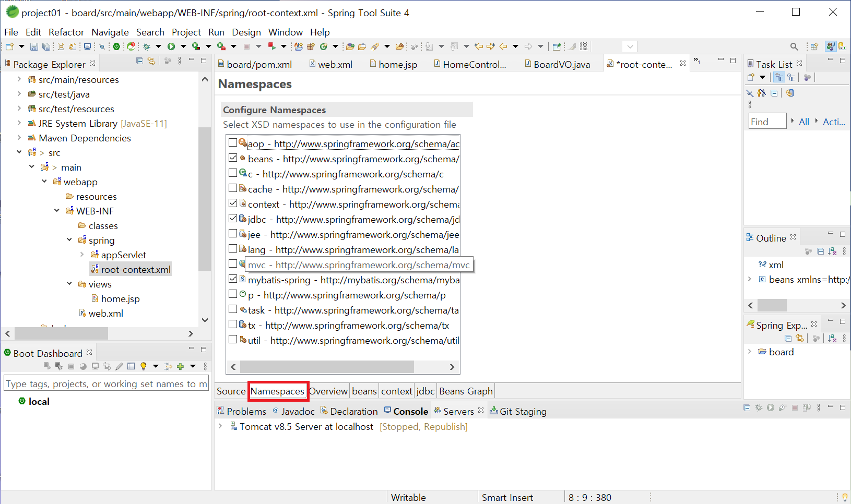Click the yellow light bulb icon in Boot Dashboard
This screenshot has height=504, width=851.
point(144,366)
